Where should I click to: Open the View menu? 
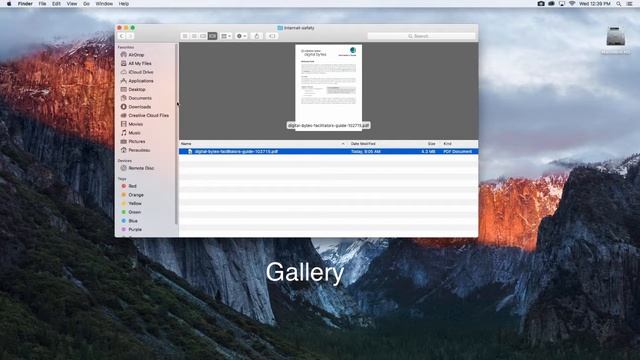pos(72,4)
